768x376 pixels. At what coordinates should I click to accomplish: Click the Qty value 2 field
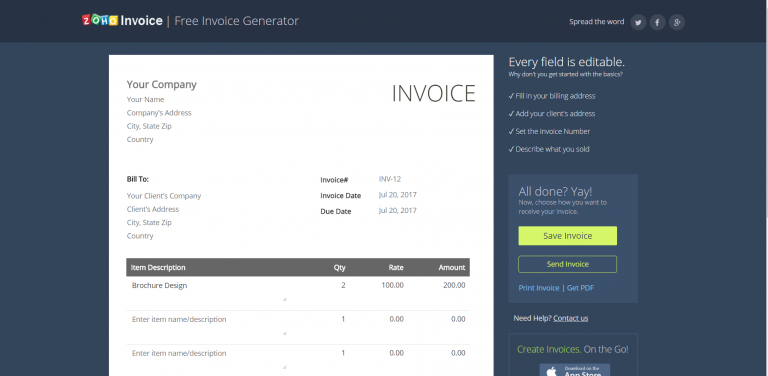click(x=343, y=285)
